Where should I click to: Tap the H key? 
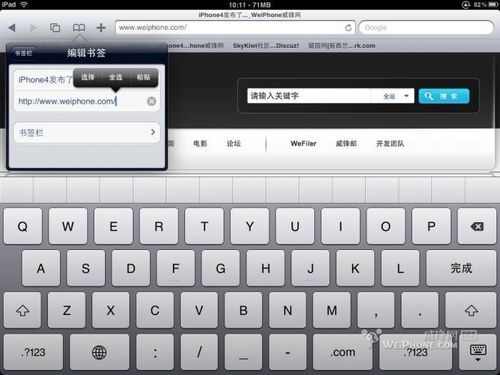coord(265,268)
